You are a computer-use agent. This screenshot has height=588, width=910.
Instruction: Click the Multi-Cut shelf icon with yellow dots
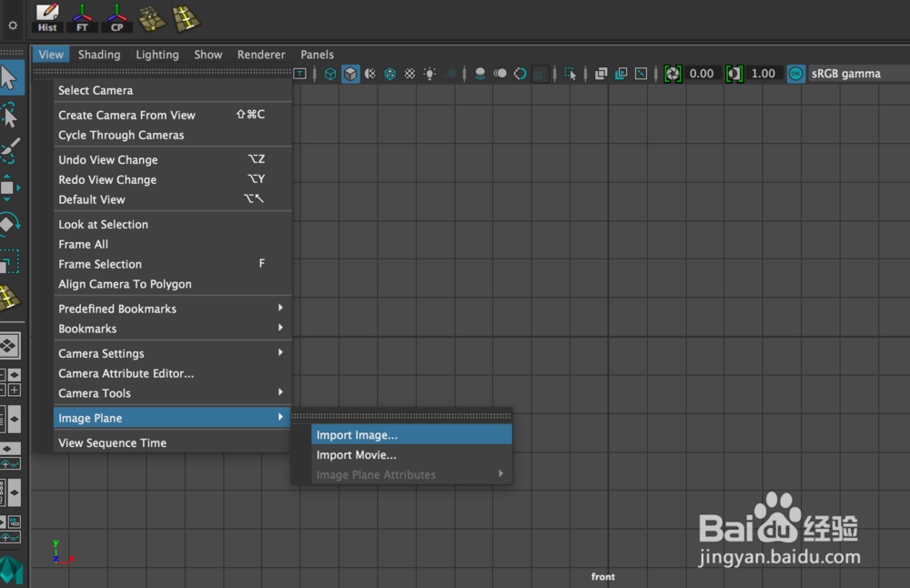pos(152,18)
